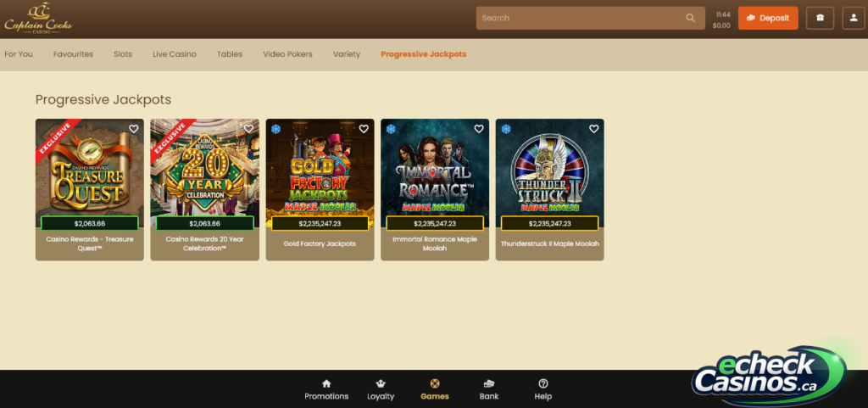Viewport: 868px width, 408px height.
Task: Favourite the Gold Factory Jackpots heart
Action: point(364,129)
